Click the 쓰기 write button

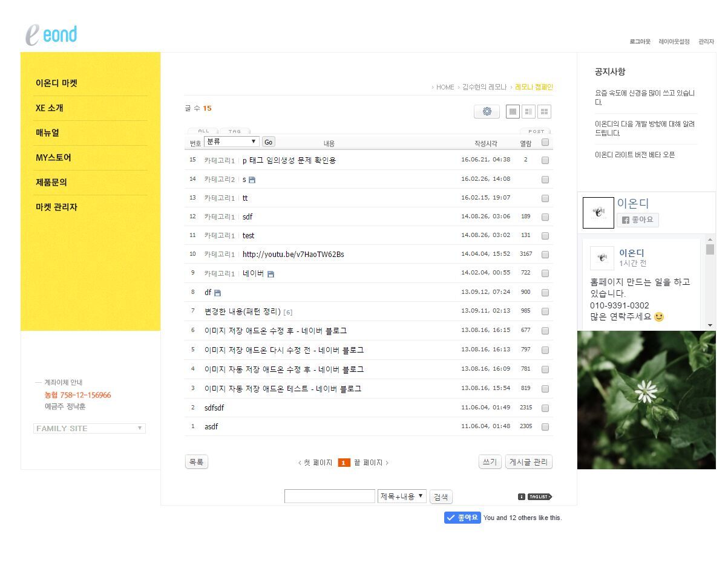490,462
